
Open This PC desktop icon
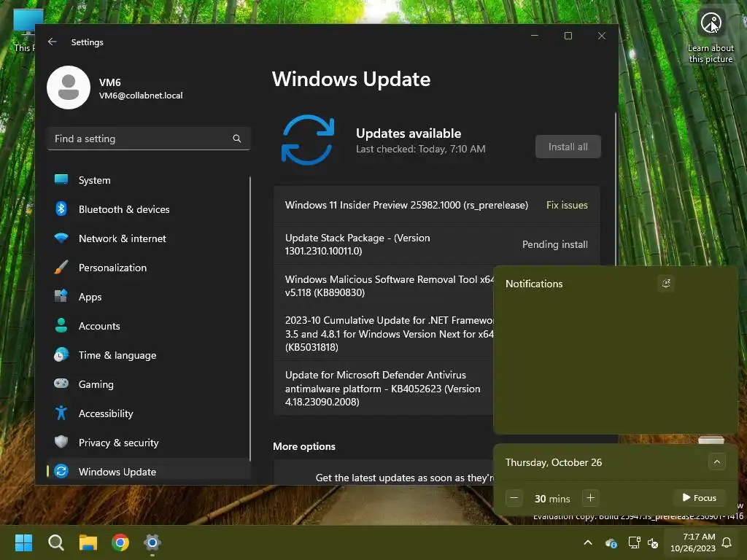click(x=24, y=31)
